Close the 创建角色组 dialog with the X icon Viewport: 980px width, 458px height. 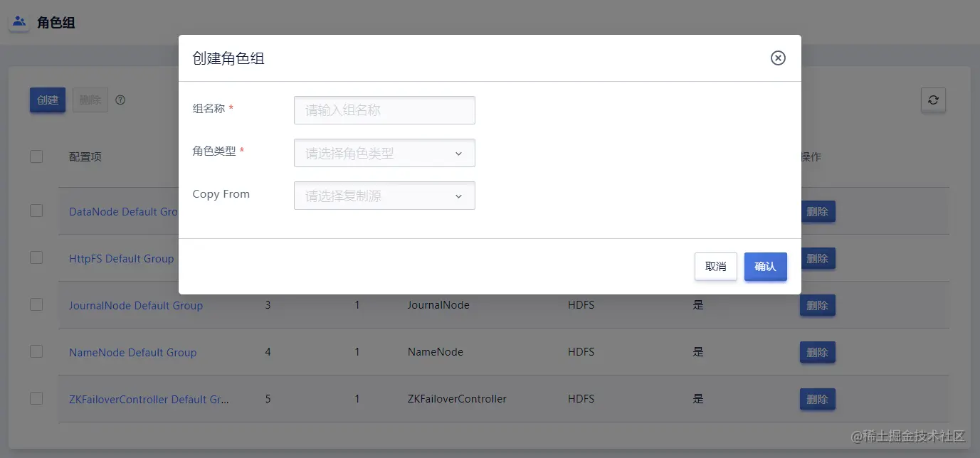click(778, 58)
